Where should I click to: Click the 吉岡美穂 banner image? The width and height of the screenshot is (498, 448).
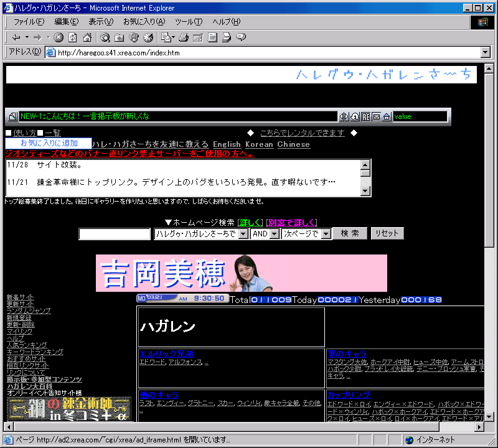[x=242, y=273]
